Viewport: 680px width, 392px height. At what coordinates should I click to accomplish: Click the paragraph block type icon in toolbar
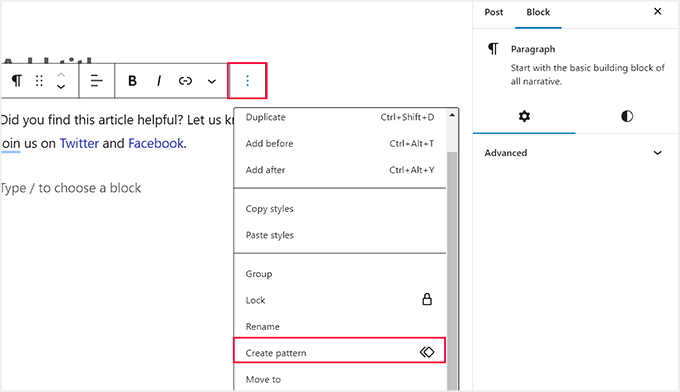pos(16,81)
